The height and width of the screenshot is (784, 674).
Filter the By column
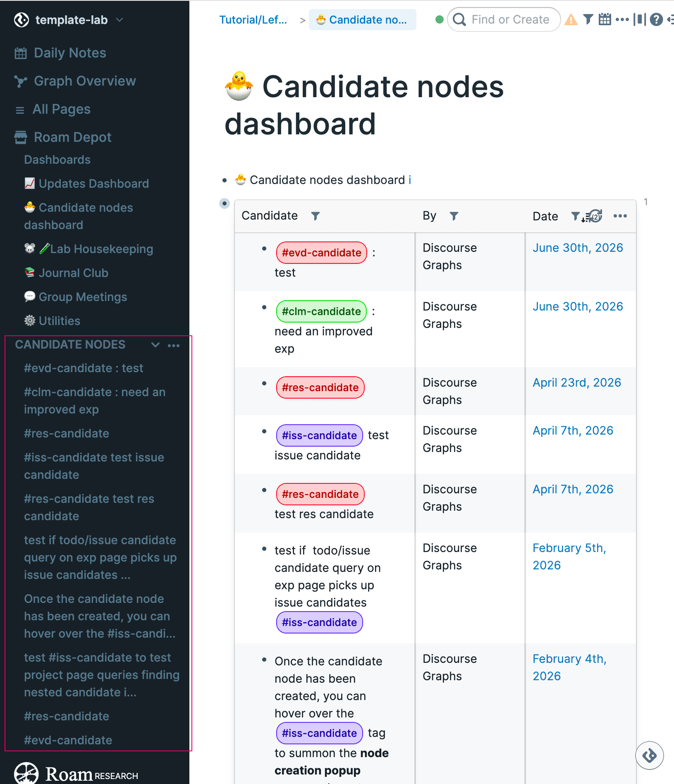point(454,216)
